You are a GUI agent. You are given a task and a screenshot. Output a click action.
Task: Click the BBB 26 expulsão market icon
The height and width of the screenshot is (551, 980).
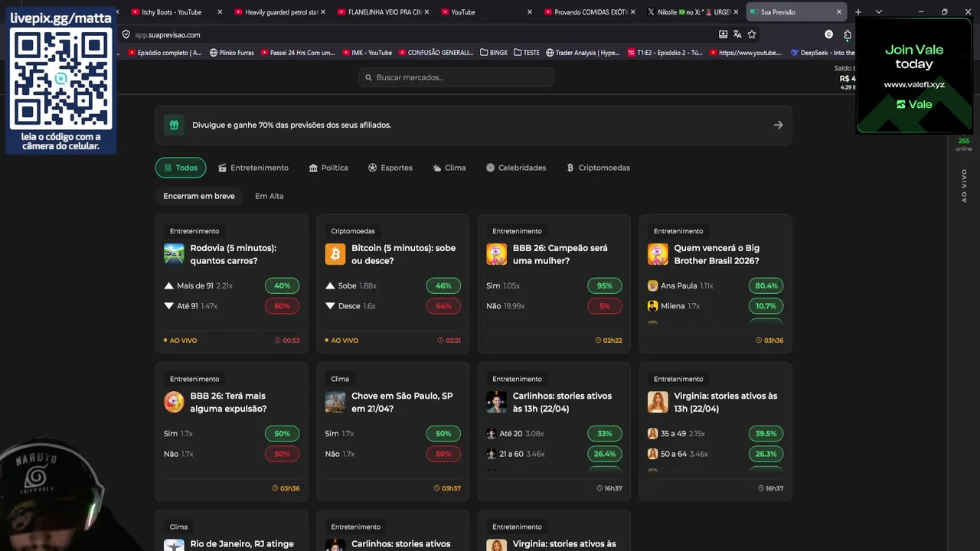[x=174, y=402]
